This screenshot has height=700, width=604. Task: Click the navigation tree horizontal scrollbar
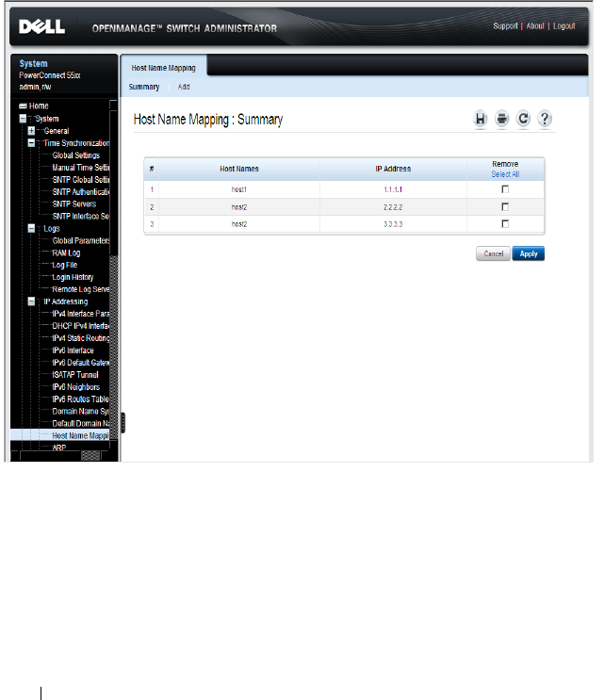pos(60,455)
